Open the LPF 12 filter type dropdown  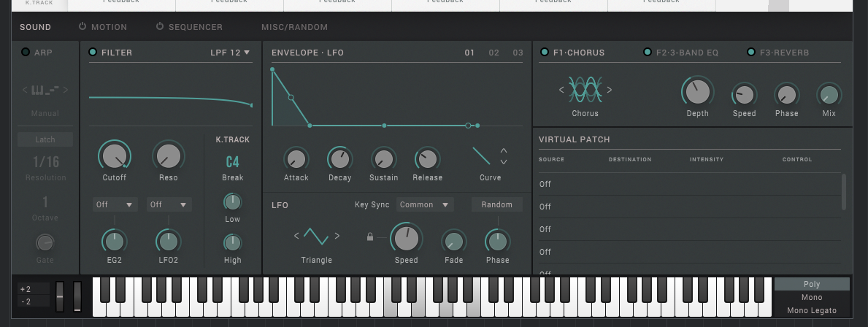230,53
